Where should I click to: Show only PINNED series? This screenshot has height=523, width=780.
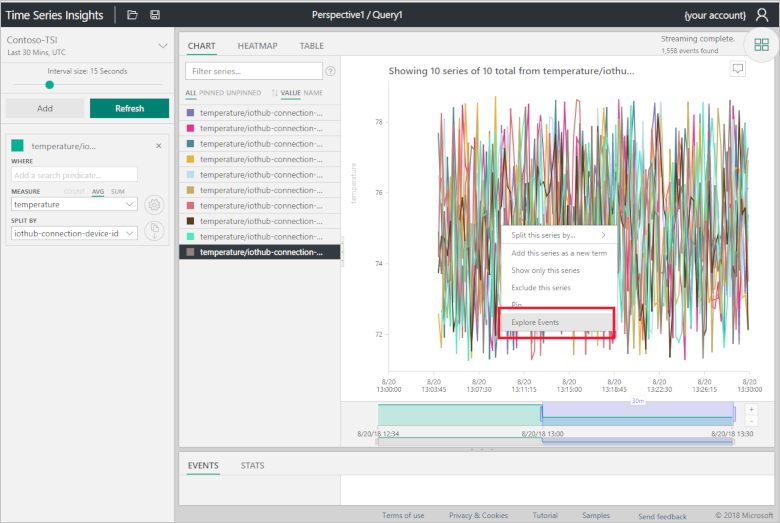211,93
